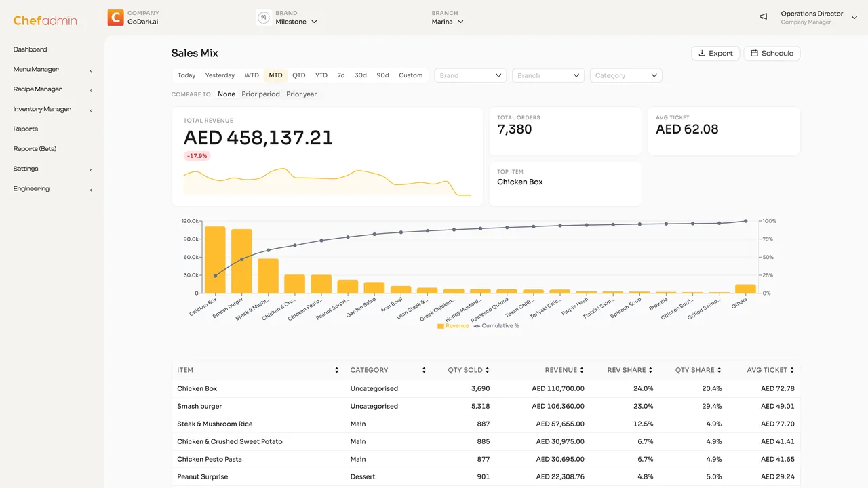Sort by the QTY SOLD column

(469, 370)
